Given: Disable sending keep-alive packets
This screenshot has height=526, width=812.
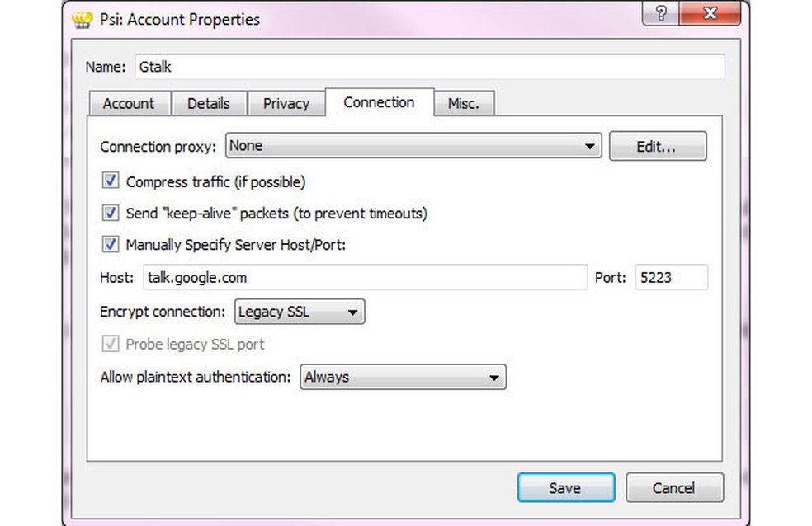Looking at the screenshot, I should (111, 213).
